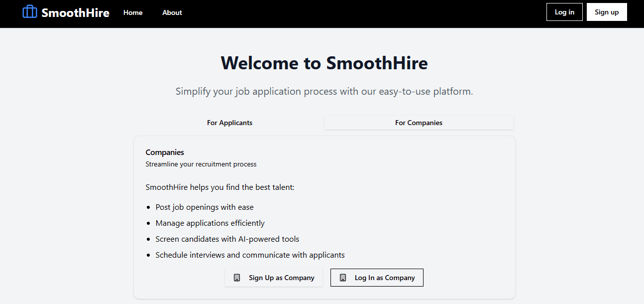Click the For Applicants tab label text
644x304 pixels.
click(x=229, y=123)
